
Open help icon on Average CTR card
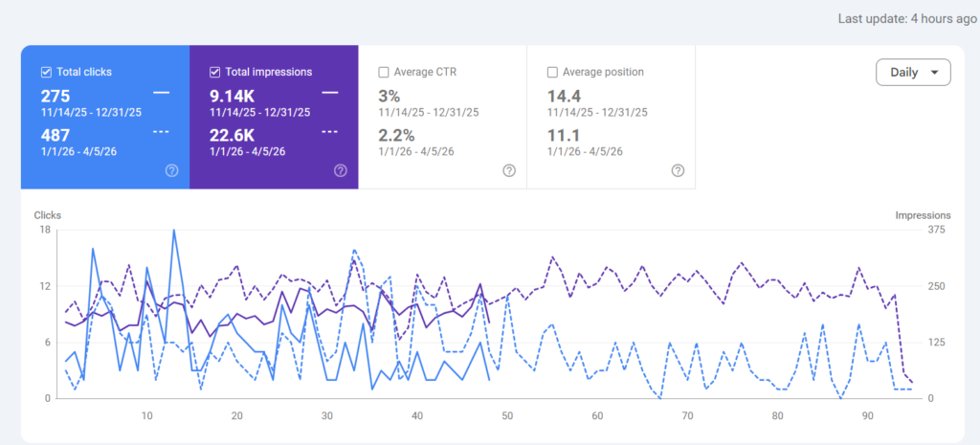point(509,170)
